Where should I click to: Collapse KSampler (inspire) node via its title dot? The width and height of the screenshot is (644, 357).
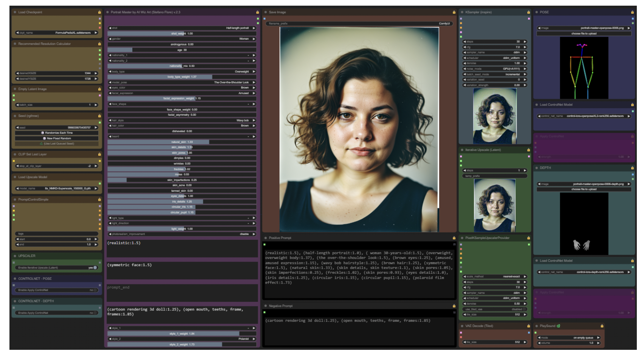[x=462, y=12]
